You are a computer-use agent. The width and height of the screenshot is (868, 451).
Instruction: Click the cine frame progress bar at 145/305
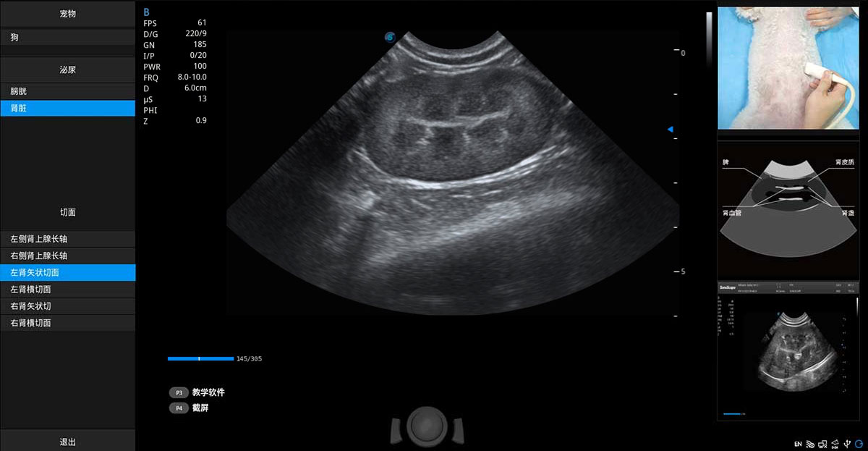(200, 358)
